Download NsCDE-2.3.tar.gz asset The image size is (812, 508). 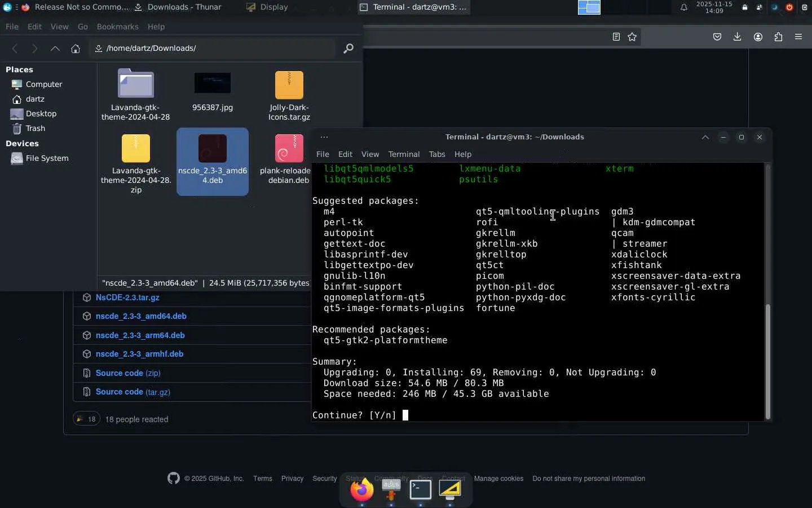pyautogui.click(x=127, y=297)
